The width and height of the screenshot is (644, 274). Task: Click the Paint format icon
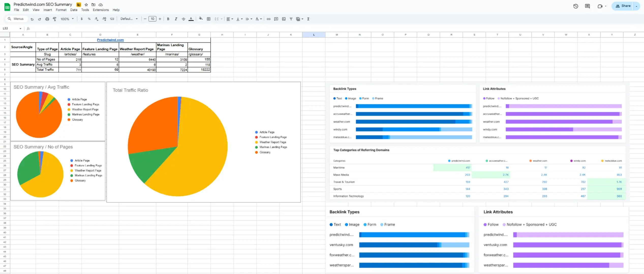point(55,19)
